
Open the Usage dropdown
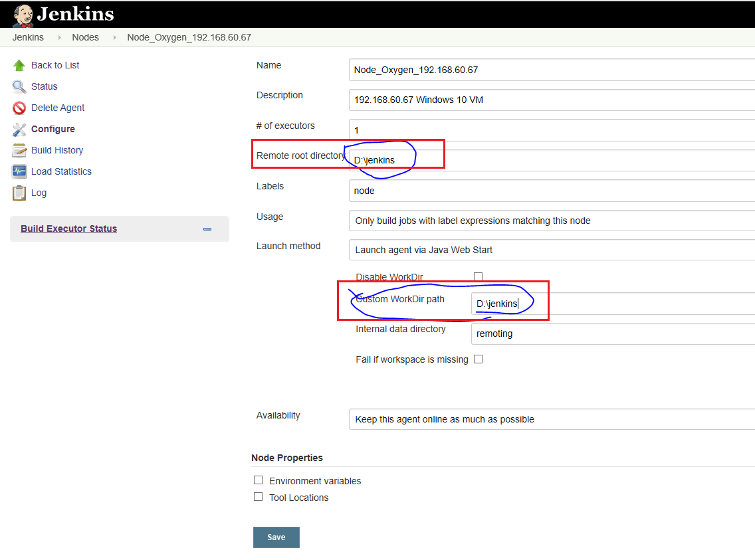(552, 221)
